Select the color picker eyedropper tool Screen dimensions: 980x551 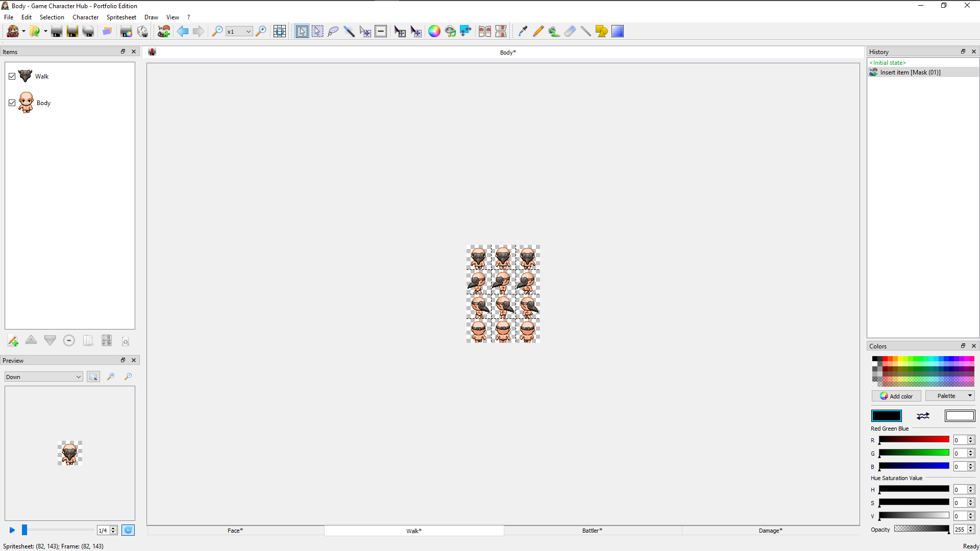[x=522, y=32]
